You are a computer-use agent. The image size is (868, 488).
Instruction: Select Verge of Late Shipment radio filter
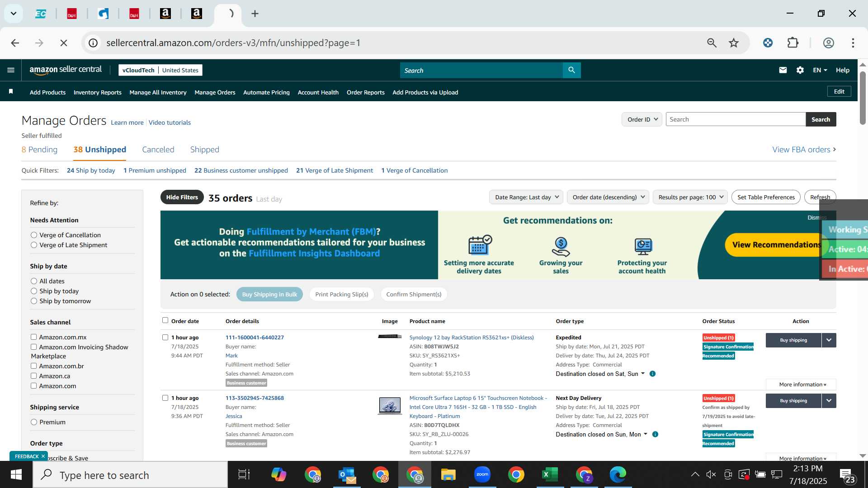(x=34, y=245)
